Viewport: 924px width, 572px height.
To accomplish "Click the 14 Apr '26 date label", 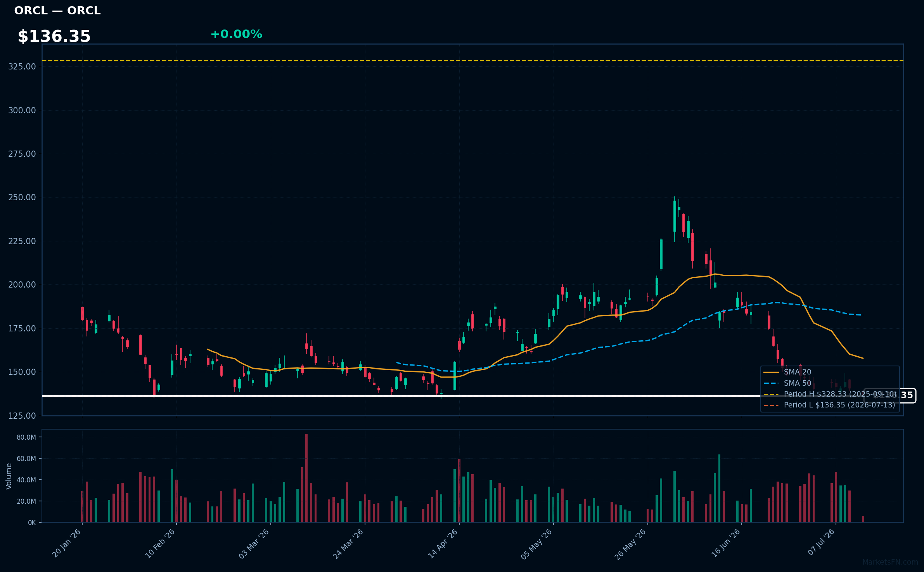I will pyautogui.click(x=443, y=543).
